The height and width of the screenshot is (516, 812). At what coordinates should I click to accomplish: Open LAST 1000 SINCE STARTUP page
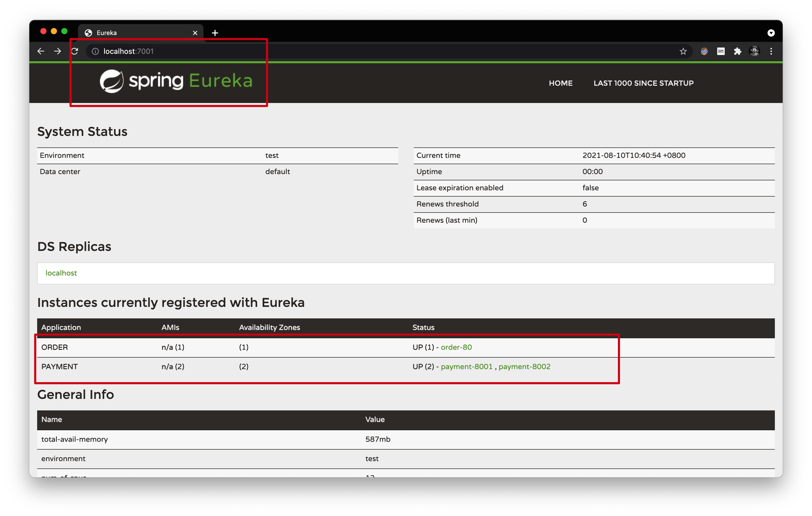click(x=643, y=83)
